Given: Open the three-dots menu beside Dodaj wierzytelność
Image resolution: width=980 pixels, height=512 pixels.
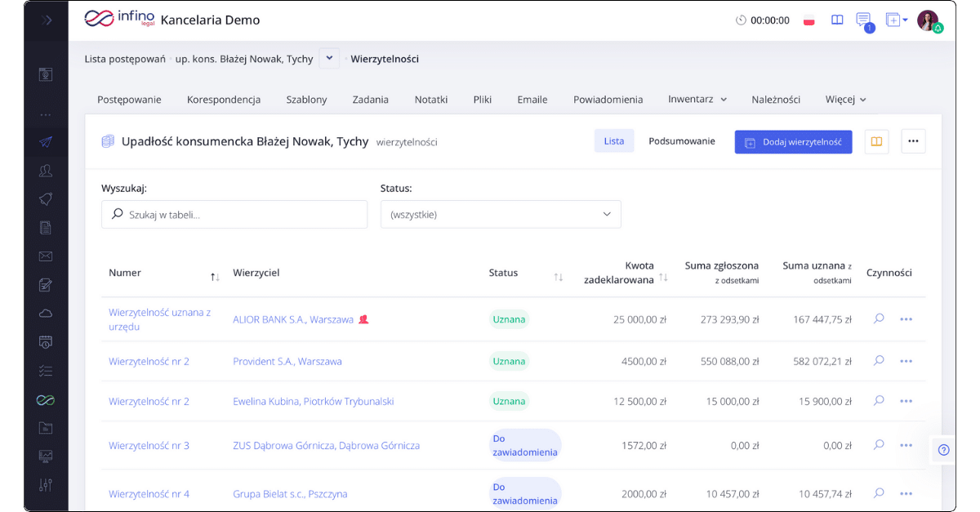Looking at the screenshot, I should point(913,141).
